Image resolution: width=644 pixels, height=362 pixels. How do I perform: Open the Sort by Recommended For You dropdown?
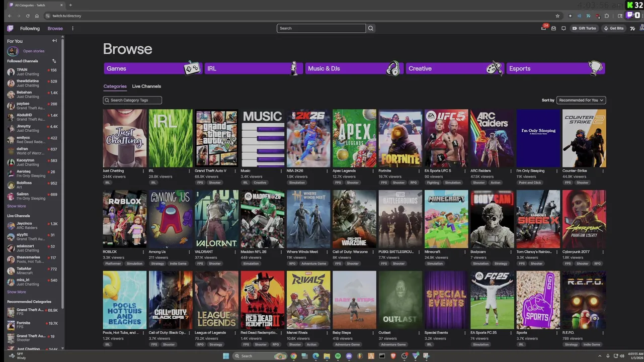[x=582, y=100]
